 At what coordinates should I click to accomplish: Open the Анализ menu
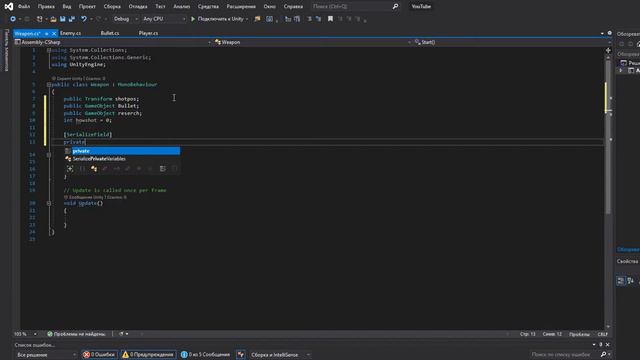[182, 7]
